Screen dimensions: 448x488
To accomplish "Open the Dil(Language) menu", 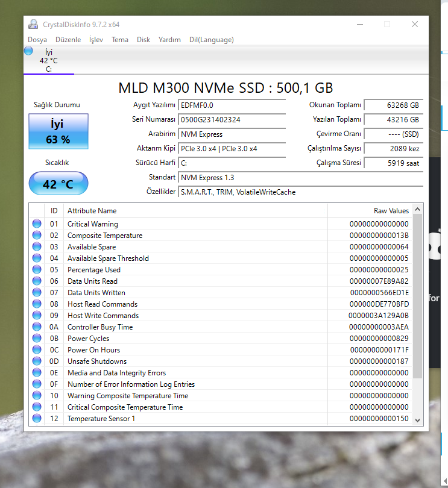I will pyautogui.click(x=212, y=40).
